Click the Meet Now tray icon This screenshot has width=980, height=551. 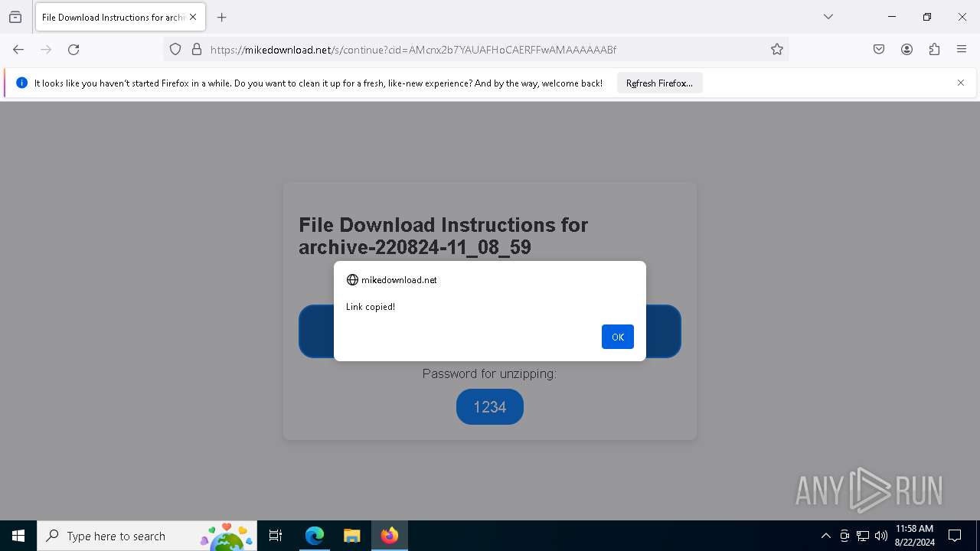844,536
